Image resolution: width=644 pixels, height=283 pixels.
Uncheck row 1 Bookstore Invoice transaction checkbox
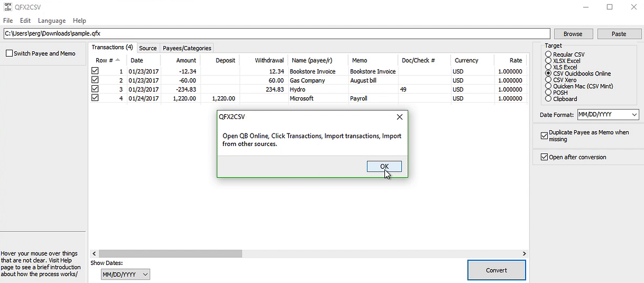(95, 71)
